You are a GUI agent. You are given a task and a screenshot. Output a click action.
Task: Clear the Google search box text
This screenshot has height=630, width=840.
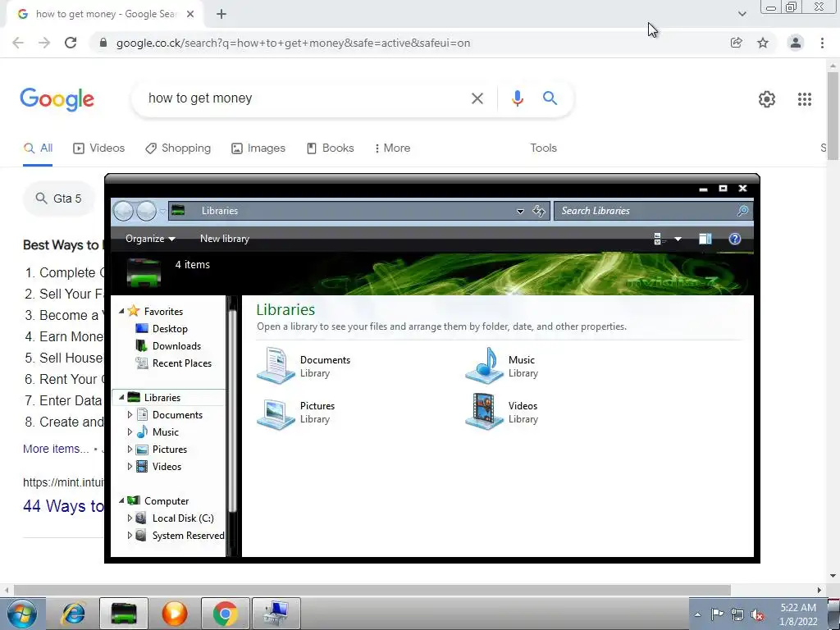[x=477, y=98]
